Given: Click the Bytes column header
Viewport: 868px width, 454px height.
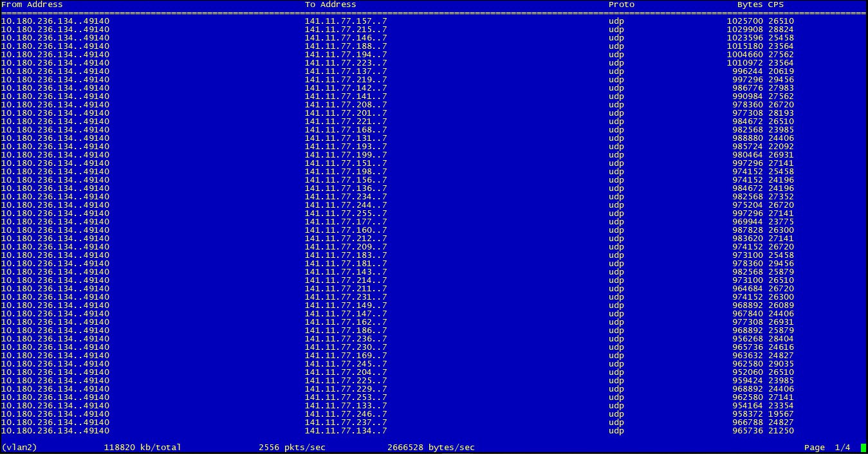Looking at the screenshot, I should click(750, 5).
